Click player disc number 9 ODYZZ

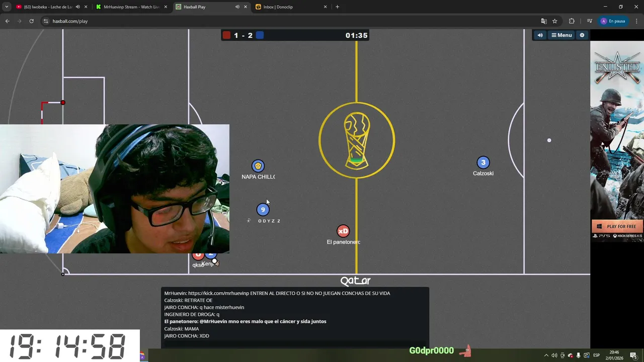point(263,210)
